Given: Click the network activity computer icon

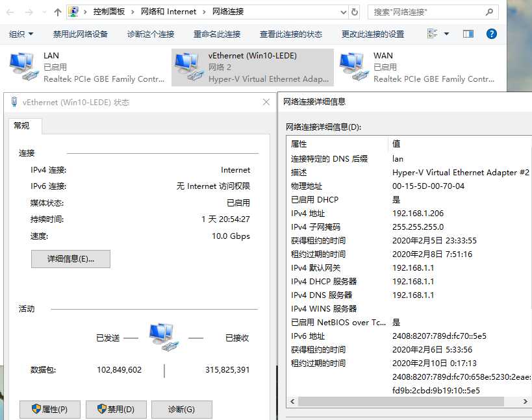Looking at the screenshot, I should [164, 337].
